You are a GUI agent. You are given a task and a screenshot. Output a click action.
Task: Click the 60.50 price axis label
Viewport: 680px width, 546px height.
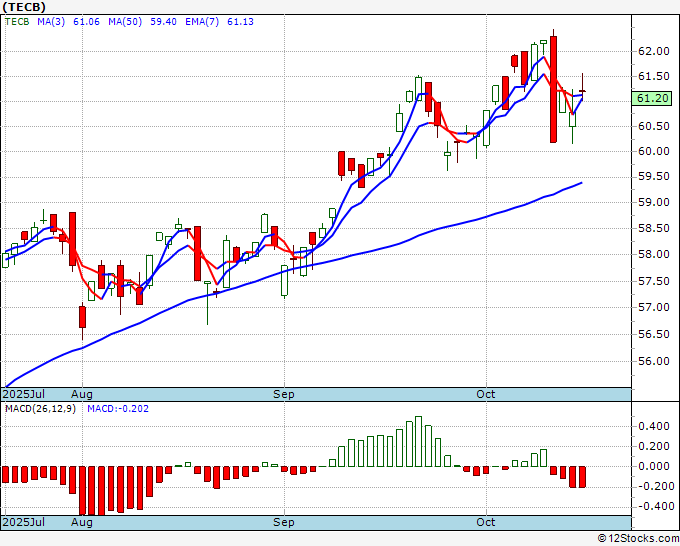pyautogui.click(x=654, y=126)
